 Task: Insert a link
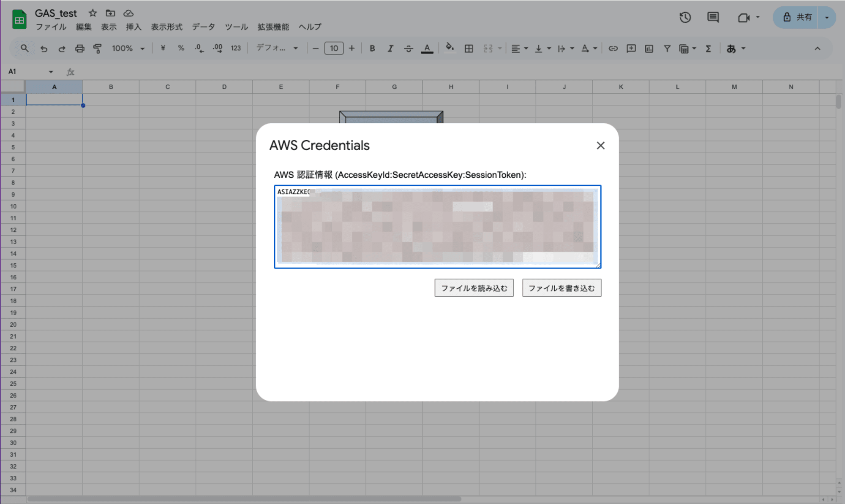(x=613, y=49)
